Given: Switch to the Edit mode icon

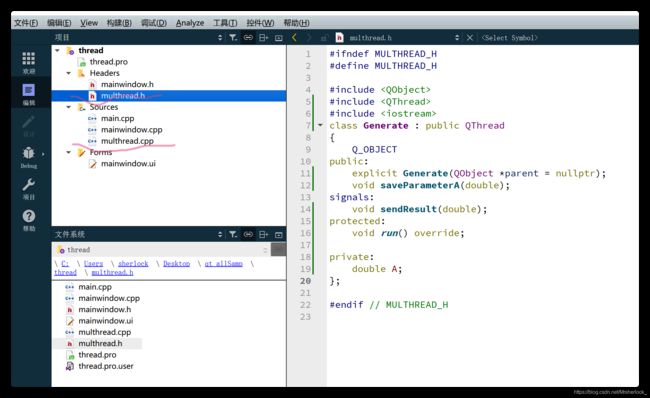Looking at the screenshot, I should 29,90.
